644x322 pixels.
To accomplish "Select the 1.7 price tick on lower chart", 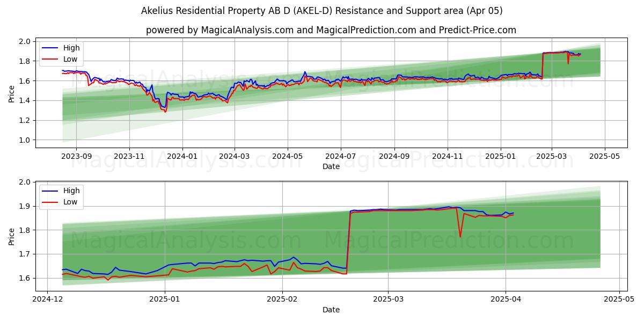I will point(25,254).
